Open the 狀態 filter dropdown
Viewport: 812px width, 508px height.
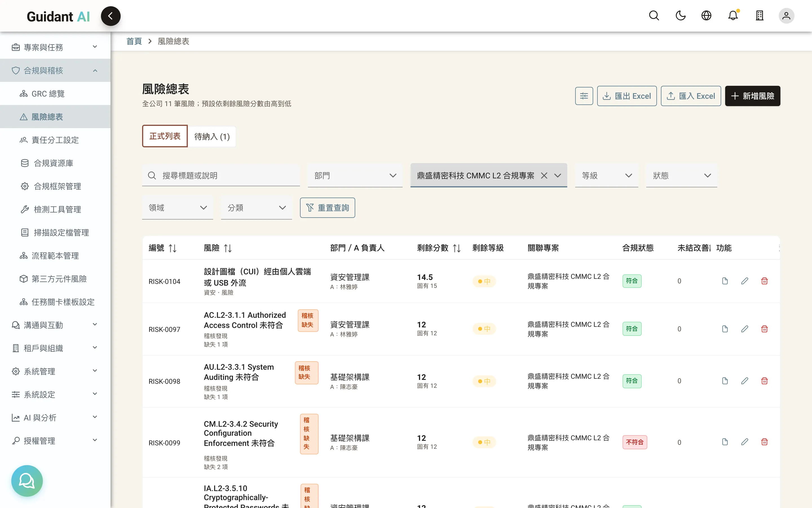point(681,175)
